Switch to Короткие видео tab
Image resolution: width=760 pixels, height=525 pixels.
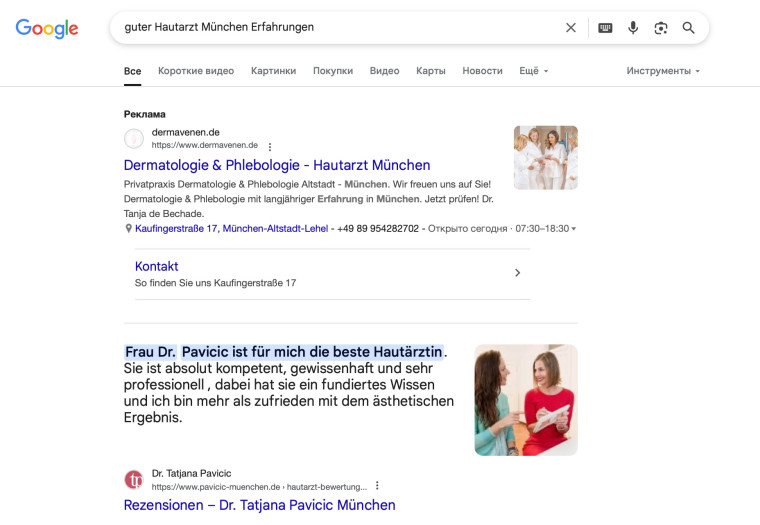[196, 71]
